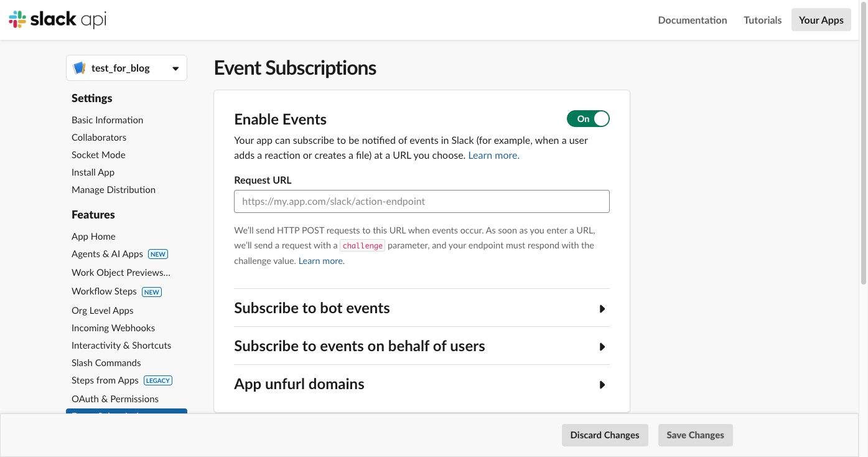Select Agents & AI Apps feature
The height and width of the screenshot is (457, 868).
click(x=107, y=254)
